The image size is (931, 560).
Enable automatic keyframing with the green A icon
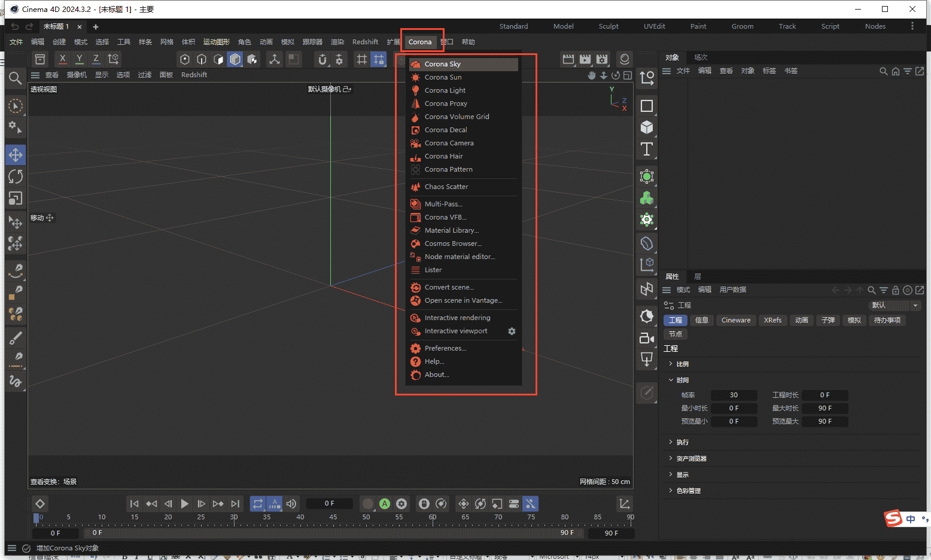385,503
